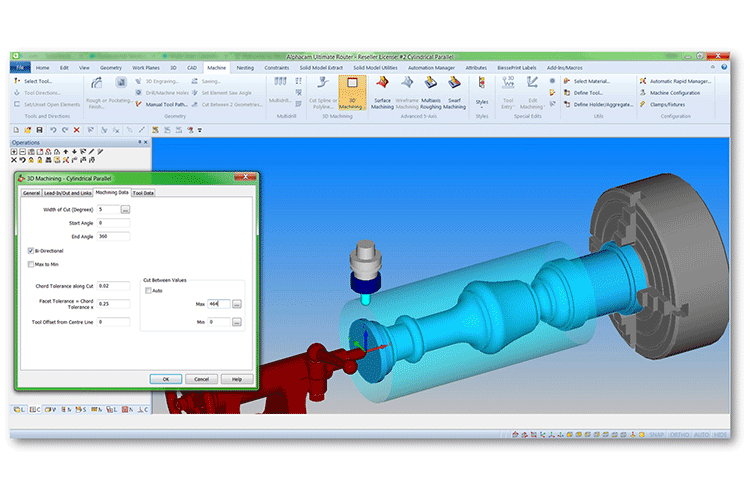
Task: Switch to the General tab
Action: click(x=32, y=193)
